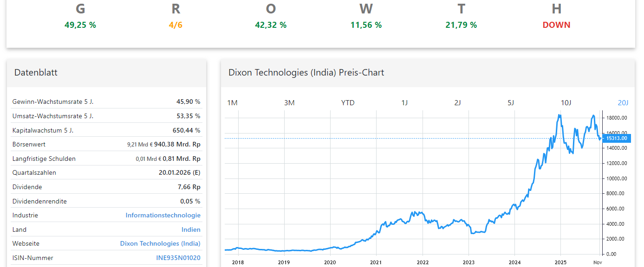Switch to the YTD chart view
644x267 pixels.
(x=347, y=103)
